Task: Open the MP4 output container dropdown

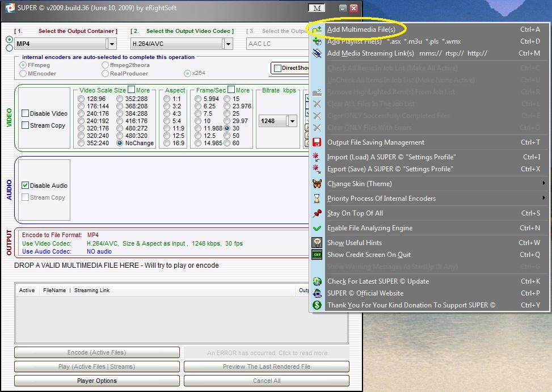Action: pos(112,44)
